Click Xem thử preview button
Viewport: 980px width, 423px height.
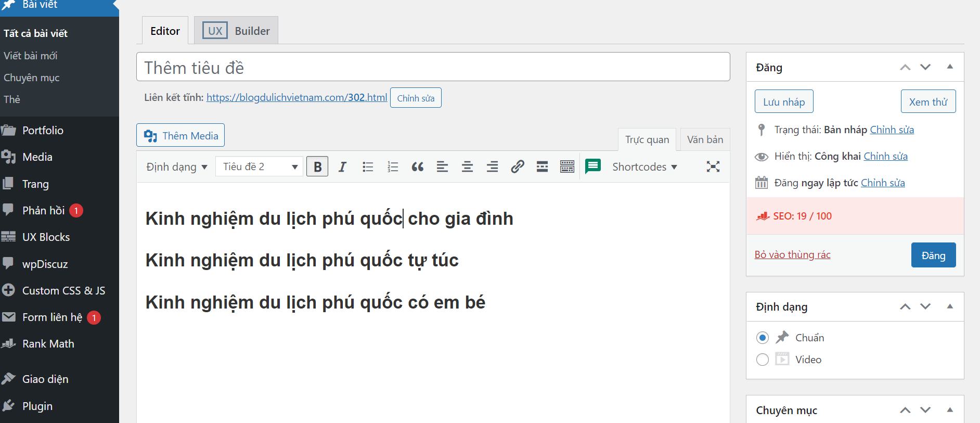click(x=928, y=101)
